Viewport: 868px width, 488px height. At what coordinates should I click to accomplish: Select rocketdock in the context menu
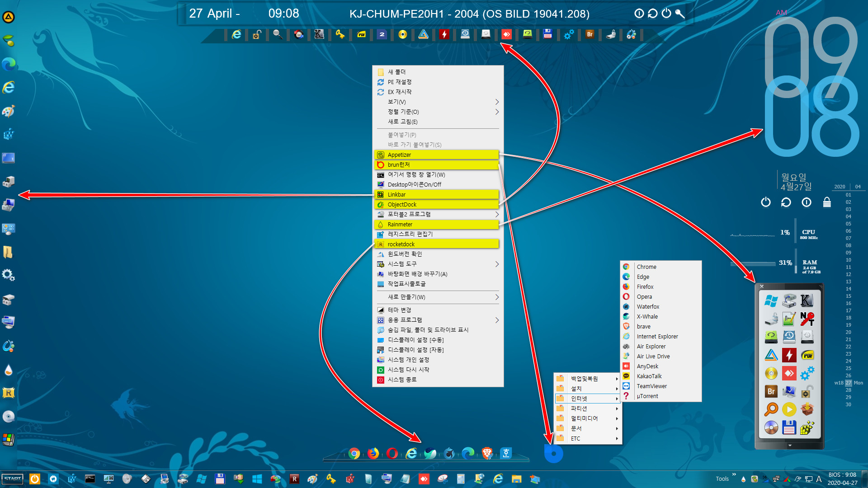click(x=437, y=244)
